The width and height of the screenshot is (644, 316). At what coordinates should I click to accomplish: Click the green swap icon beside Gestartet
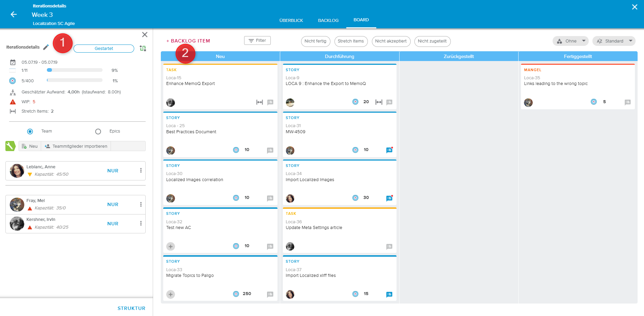(143, 48)
